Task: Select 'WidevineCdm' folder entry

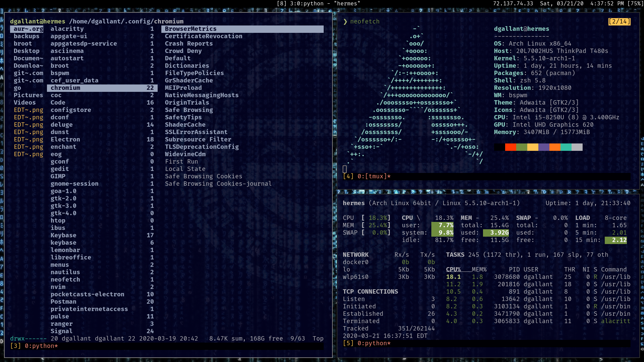Action: coord(185,155)
